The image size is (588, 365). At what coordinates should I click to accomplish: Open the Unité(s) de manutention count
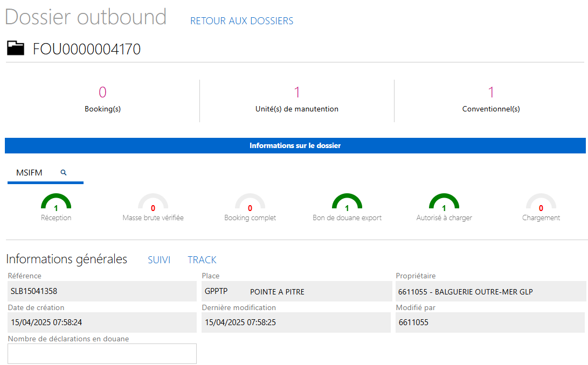[297, 100]
